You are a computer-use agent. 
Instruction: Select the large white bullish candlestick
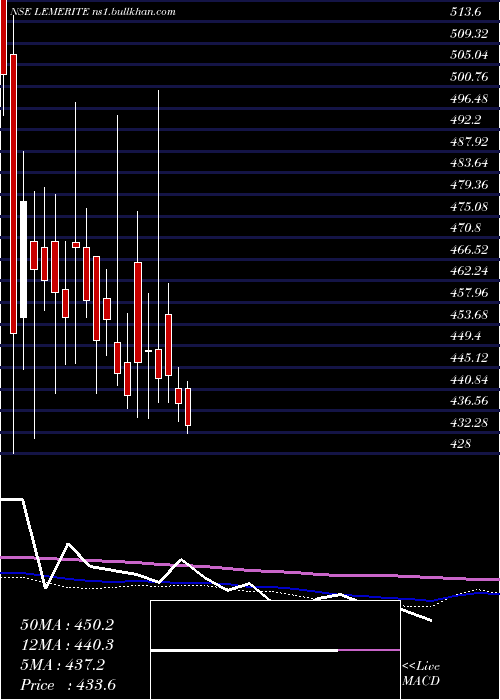coord(23,259)
